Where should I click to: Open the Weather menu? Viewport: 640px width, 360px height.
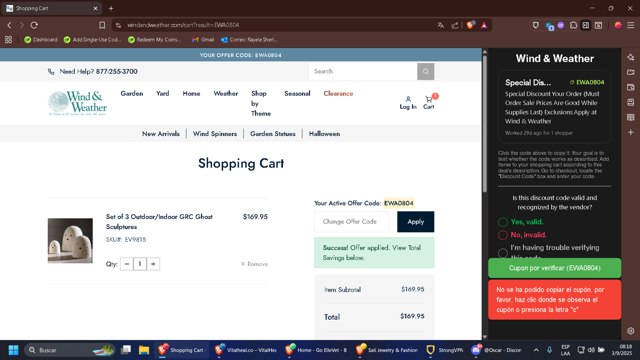click(226, 93)
